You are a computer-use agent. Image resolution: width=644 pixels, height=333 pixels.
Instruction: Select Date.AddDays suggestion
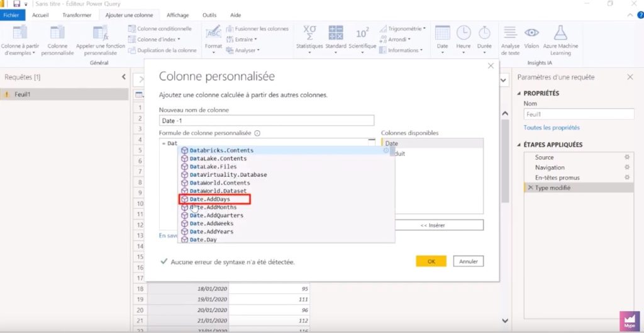(286, 199)
